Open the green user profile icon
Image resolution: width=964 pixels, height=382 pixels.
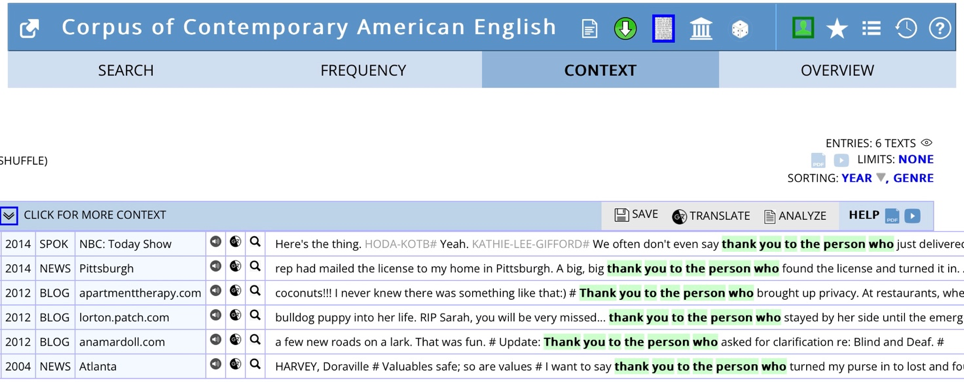click(803, 28)
